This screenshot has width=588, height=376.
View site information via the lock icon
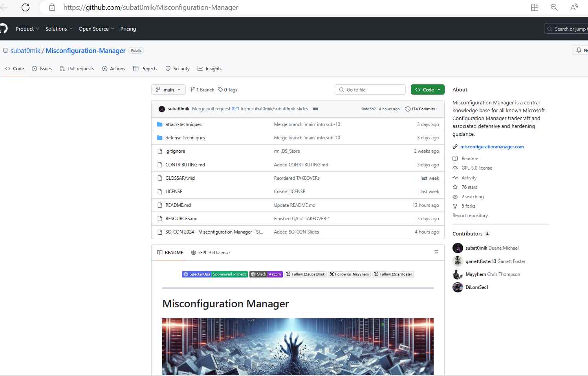coord(52,7)
